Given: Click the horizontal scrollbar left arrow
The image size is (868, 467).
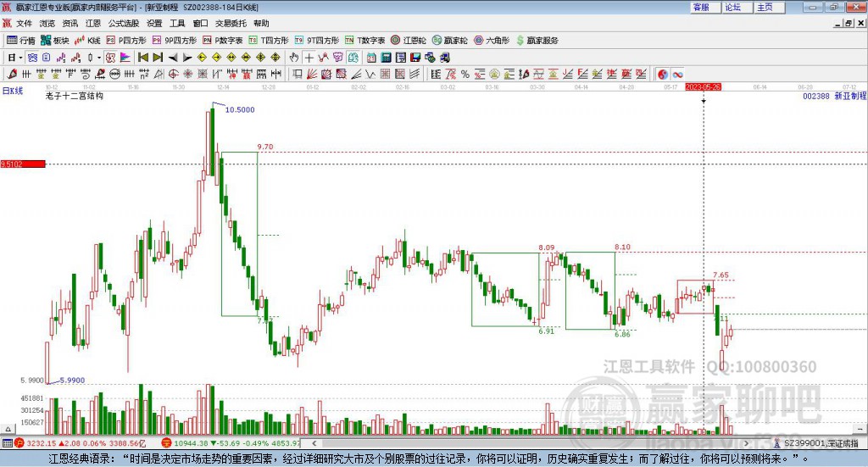Looking at the screenshot, I should [314, 443].
